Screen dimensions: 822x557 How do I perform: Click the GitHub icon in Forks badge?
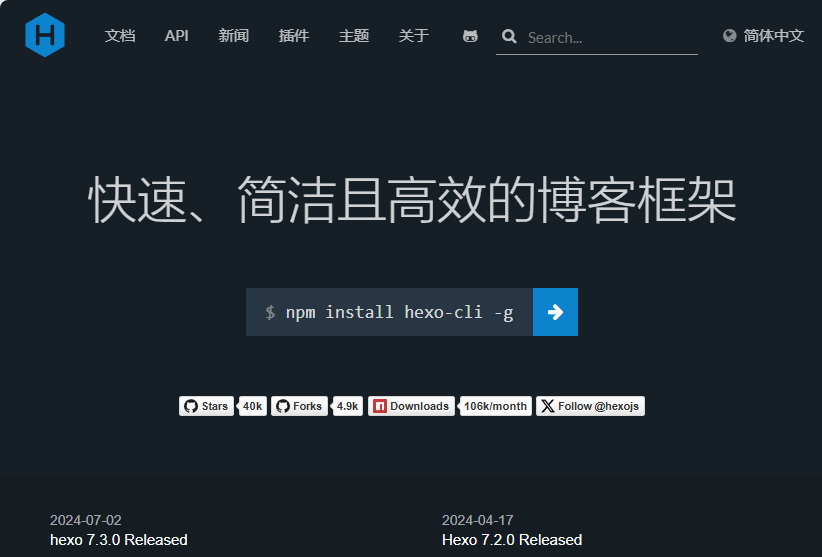coord(283,406)
